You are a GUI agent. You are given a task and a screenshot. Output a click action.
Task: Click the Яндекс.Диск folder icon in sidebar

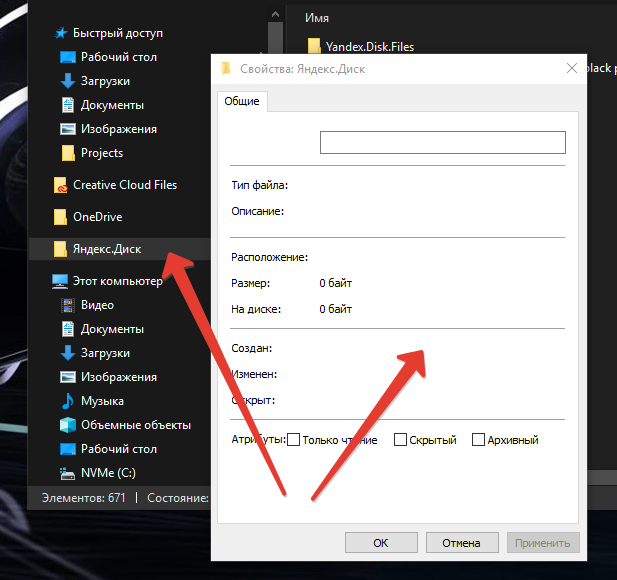pos(61,248)
